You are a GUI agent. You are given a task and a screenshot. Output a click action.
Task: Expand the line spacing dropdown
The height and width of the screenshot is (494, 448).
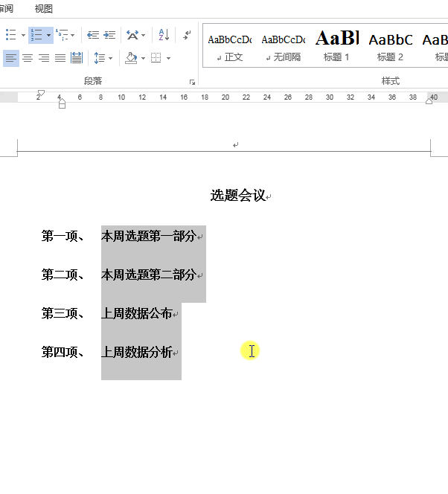tap(110, 58)
